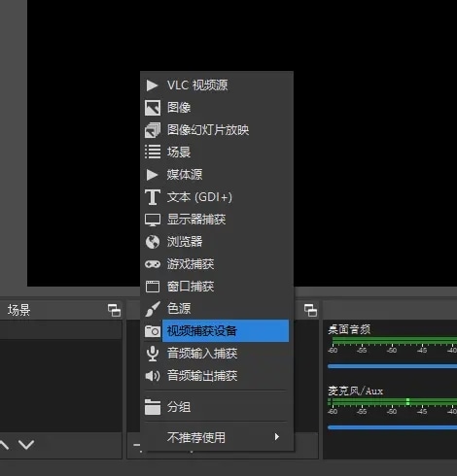Move scene down with chevron arrow
Image resolution: width=457 pixels, height=476 pixels.
pyautogui.click(x=26, y=445)
